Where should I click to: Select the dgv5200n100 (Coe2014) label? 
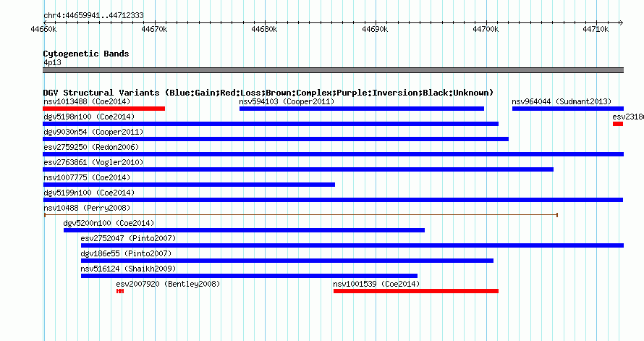(x=109, y=223)
